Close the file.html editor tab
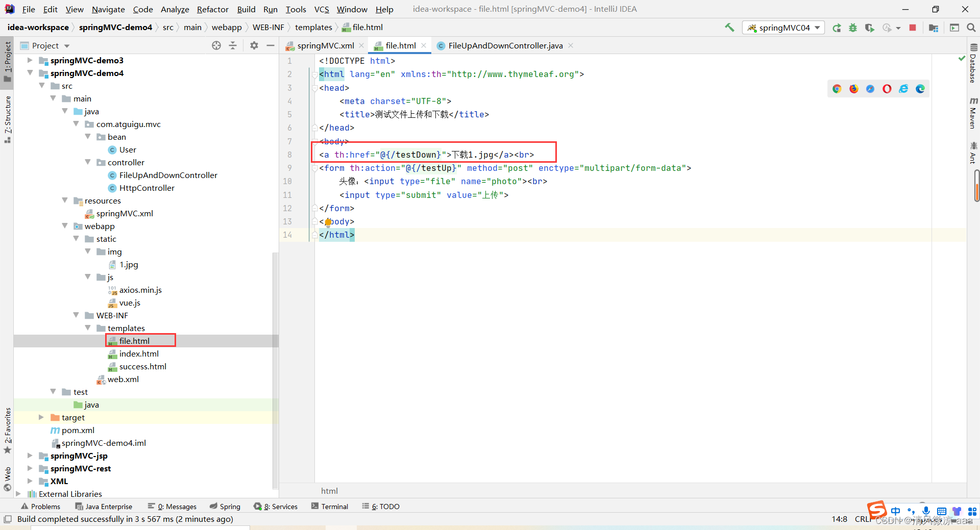The image size is (980, 530). click(424, 45)
